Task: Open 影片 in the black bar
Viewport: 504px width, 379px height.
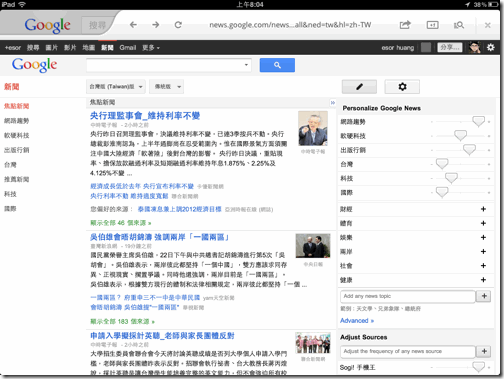Action: [70, 48]
